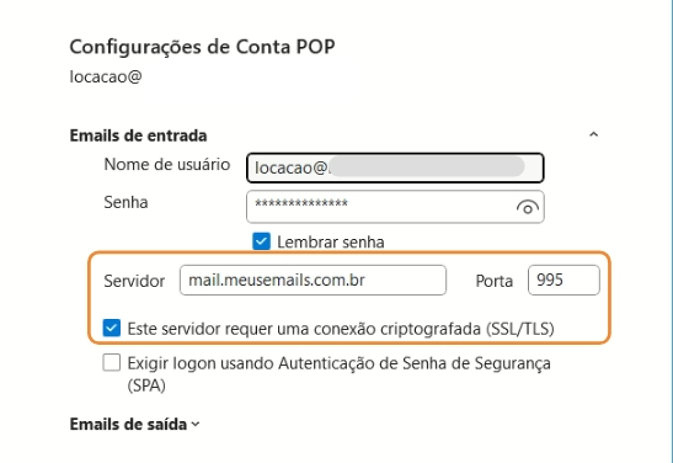The height and width of the screenshot is (463, 673).
Task: Click the Servidor field with mail.meusemails.com.br
Action: [312, 281]
